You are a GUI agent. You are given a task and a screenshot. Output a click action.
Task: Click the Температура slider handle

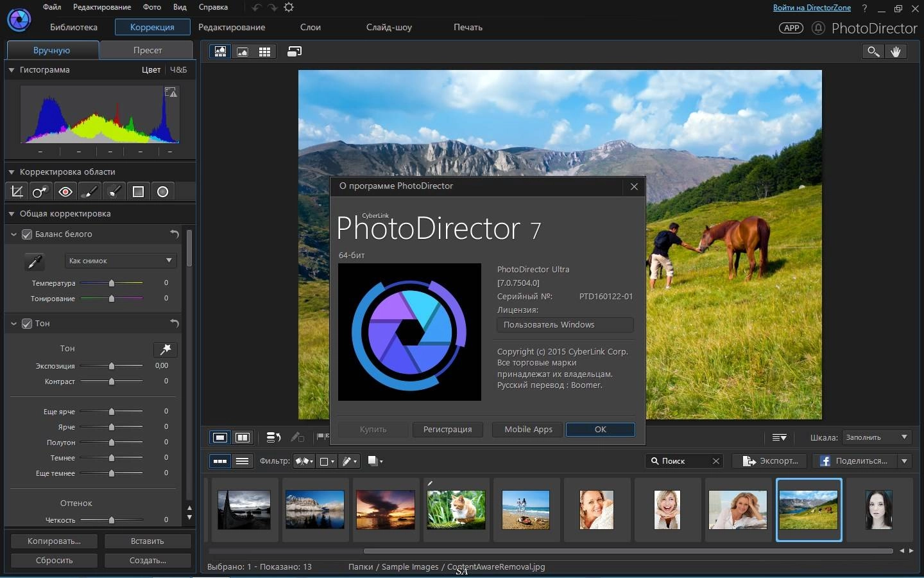pyautogui.click(x=112, y=283)
